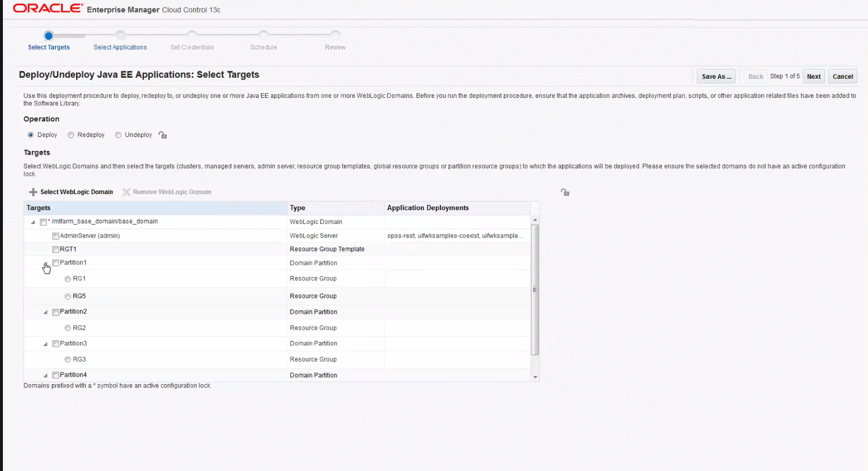The image size is (868, 471).
Task: Click the Partition4 row label
Action: (73, 375)
